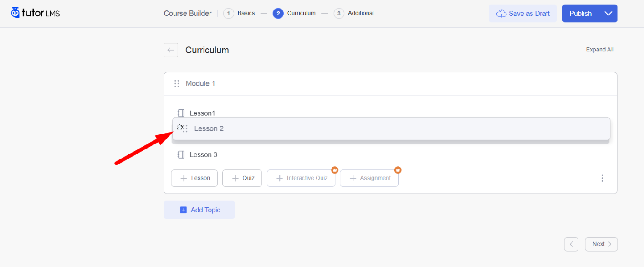Add a Quiz to Module 1
This screenshot has height=267, width=644.
(x=242, y=178)
